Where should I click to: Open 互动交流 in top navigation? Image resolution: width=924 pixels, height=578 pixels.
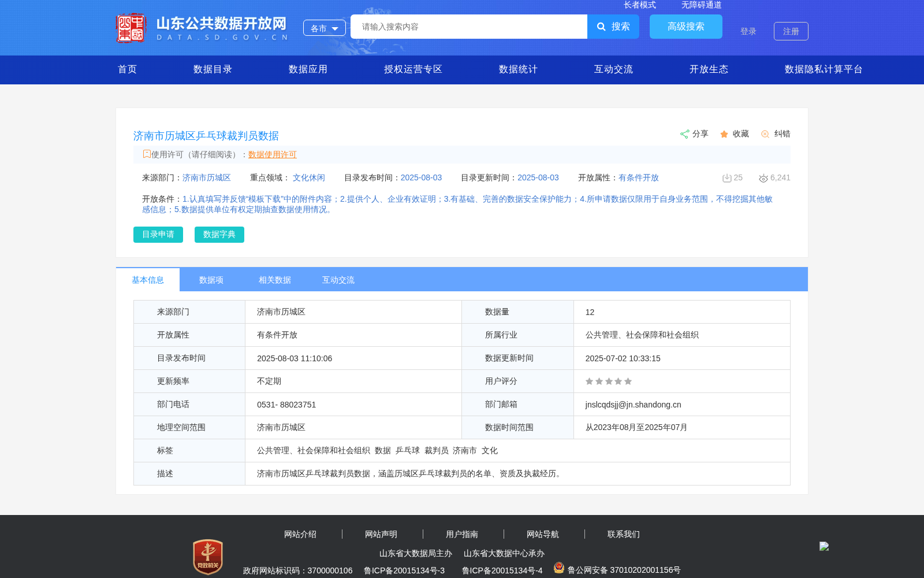614,69
